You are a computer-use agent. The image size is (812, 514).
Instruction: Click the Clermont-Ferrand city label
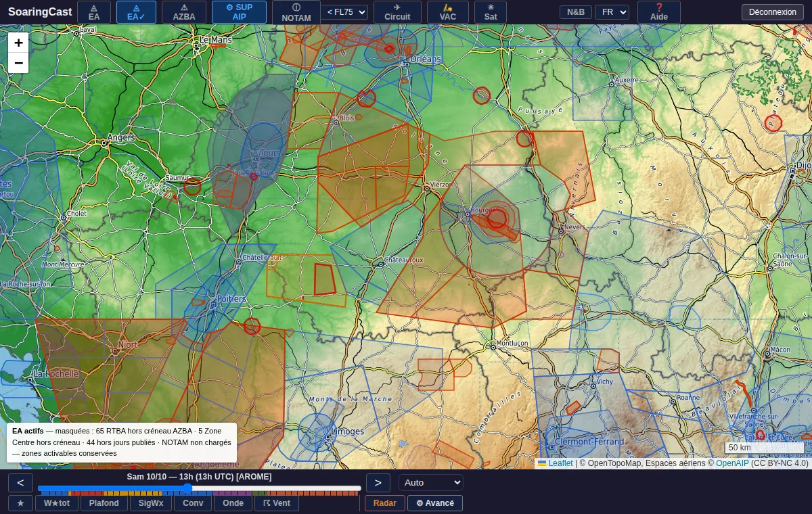589,442
